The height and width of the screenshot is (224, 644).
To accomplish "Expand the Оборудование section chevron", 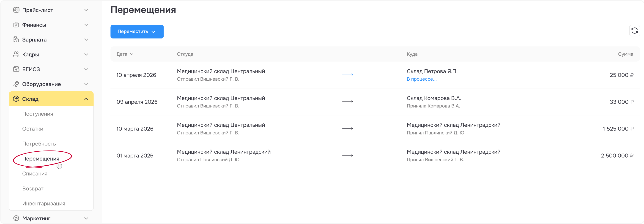I will click(x=86, y=84).
